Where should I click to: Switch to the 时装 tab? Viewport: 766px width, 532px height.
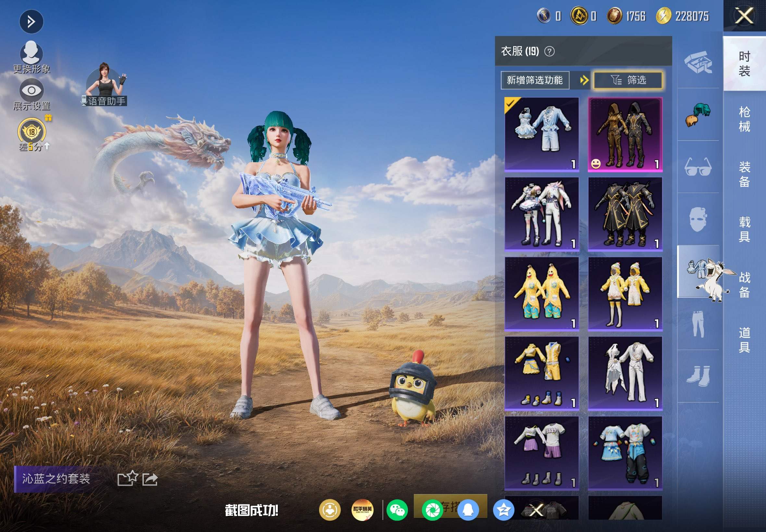pyautogui.click(x=744, y=64)
